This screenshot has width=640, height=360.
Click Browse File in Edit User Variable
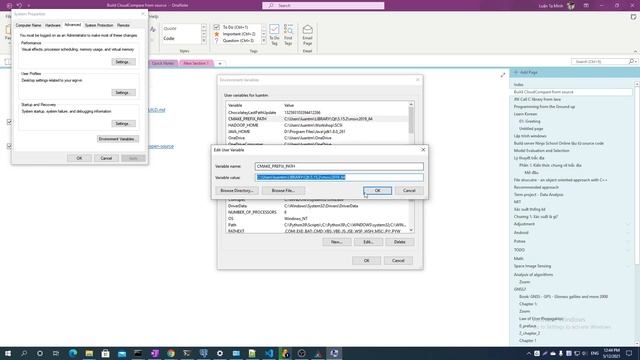[283, 191]
